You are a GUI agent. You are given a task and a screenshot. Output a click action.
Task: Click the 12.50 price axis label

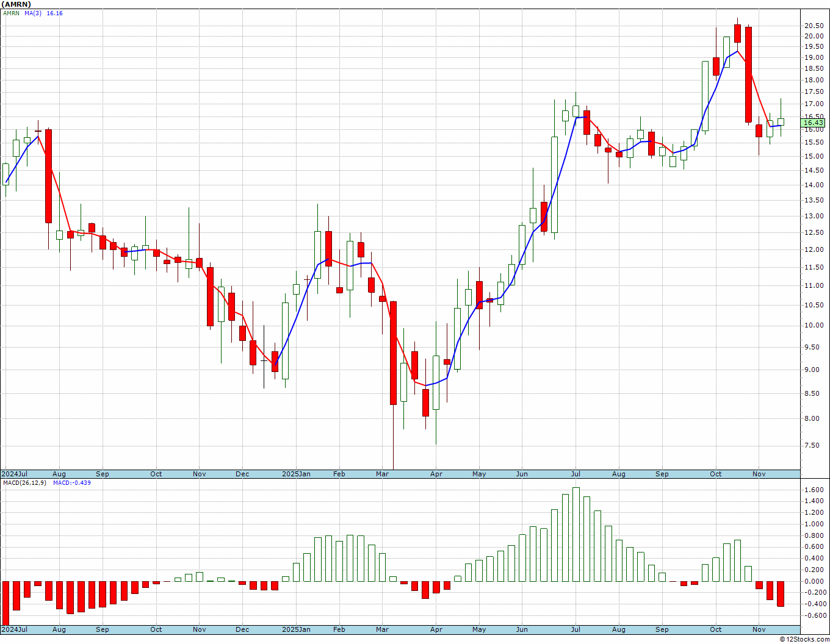point(813,233)
